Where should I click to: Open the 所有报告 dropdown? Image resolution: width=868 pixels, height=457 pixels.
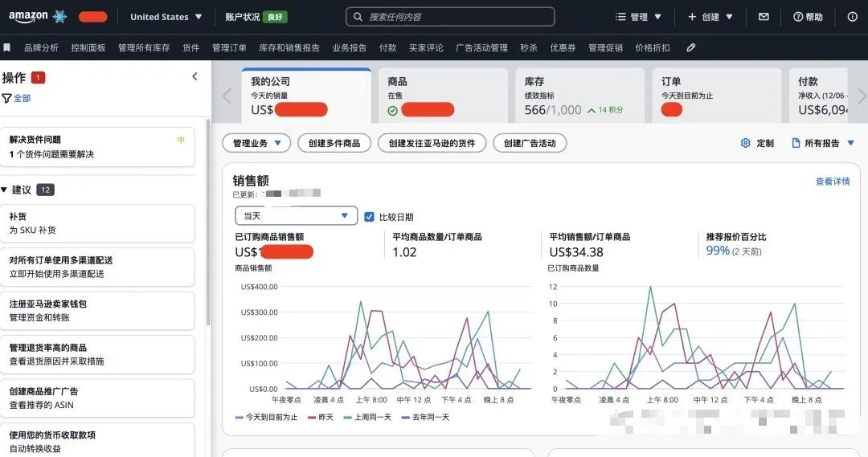tap(823, 143)
